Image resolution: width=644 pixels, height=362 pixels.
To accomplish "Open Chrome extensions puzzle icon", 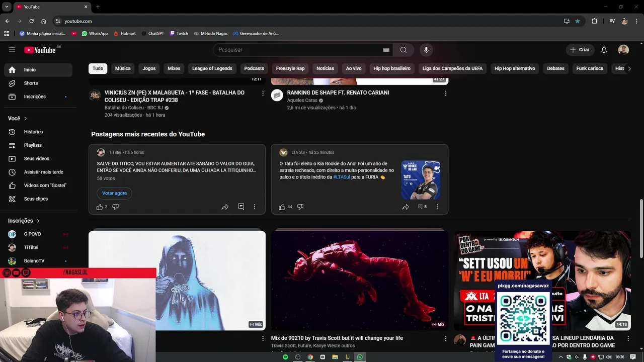I will coord(594,21).
